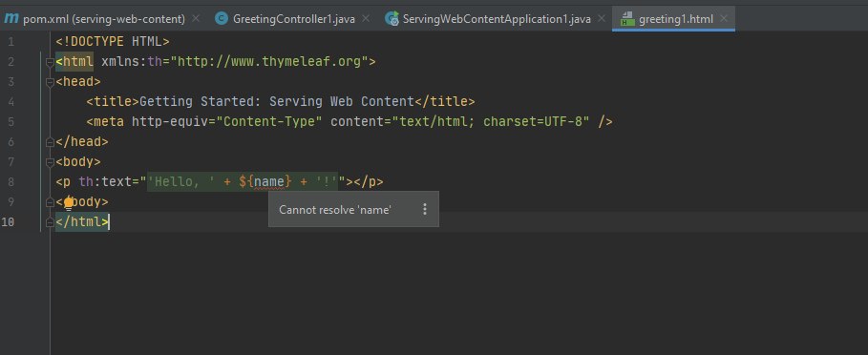The height and width of the screenshot is (355, 868).
Task: Click the underlined name variable on line 8
Action: pyautogui.click(x=269, y=181)
